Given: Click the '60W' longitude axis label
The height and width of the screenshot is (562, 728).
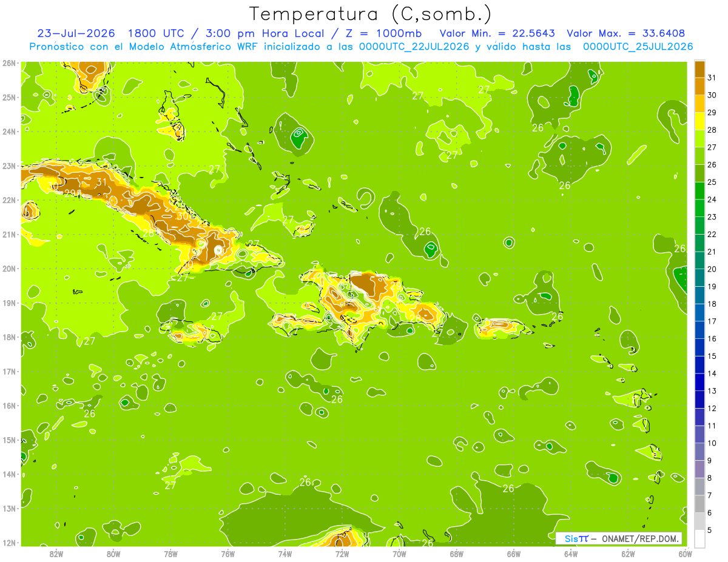Looking at the screenshot, I should [685, 554].
